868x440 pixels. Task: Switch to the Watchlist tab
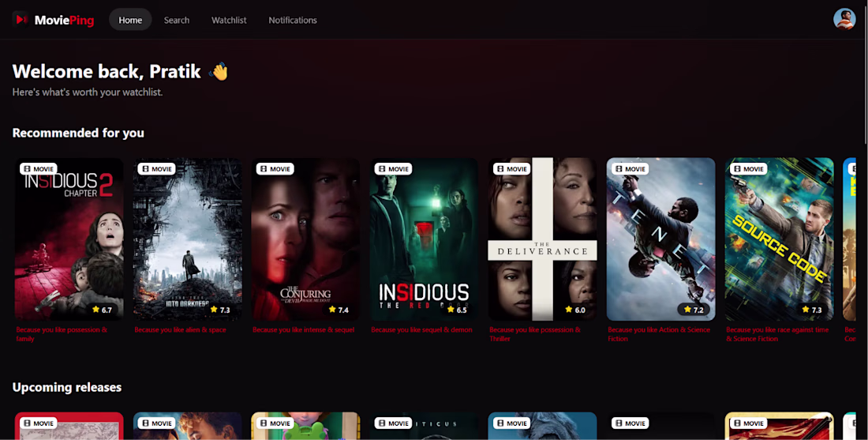[x=229, y=20]
